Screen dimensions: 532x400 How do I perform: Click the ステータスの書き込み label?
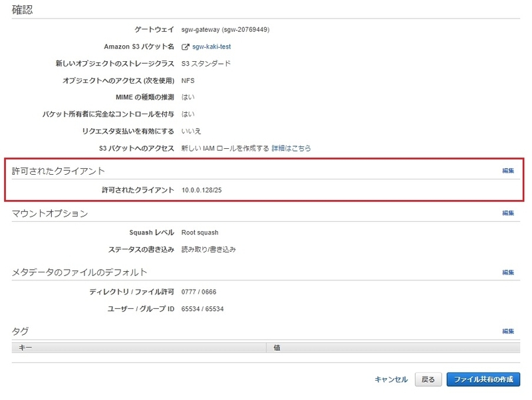pyautogui.click(x=141, y=249)
